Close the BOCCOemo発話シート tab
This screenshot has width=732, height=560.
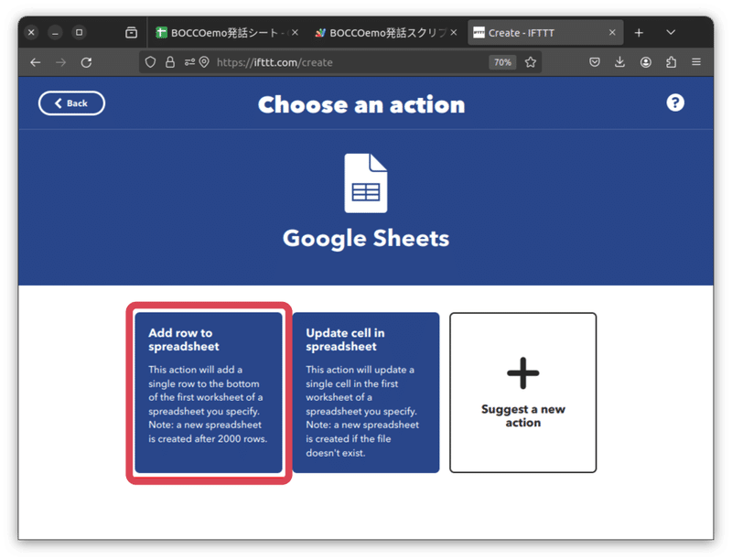click(x=295, y=33)
